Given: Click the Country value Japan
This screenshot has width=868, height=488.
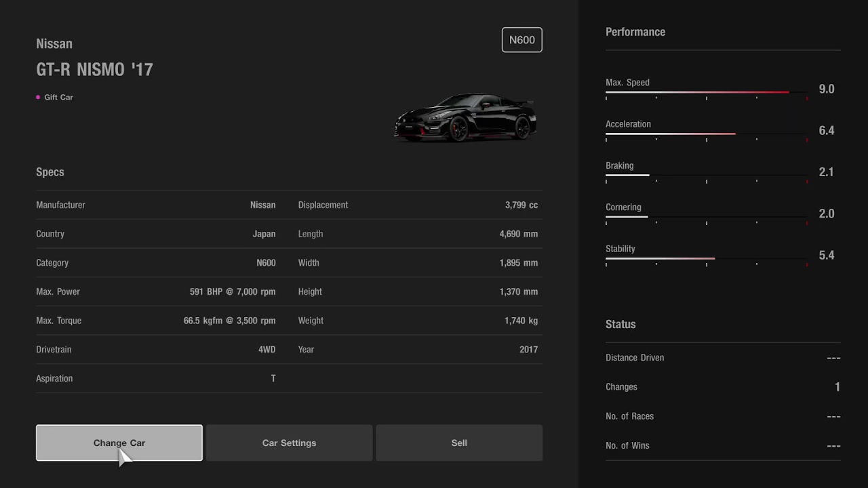Looking at the screenshot, I should coord(264,234).
